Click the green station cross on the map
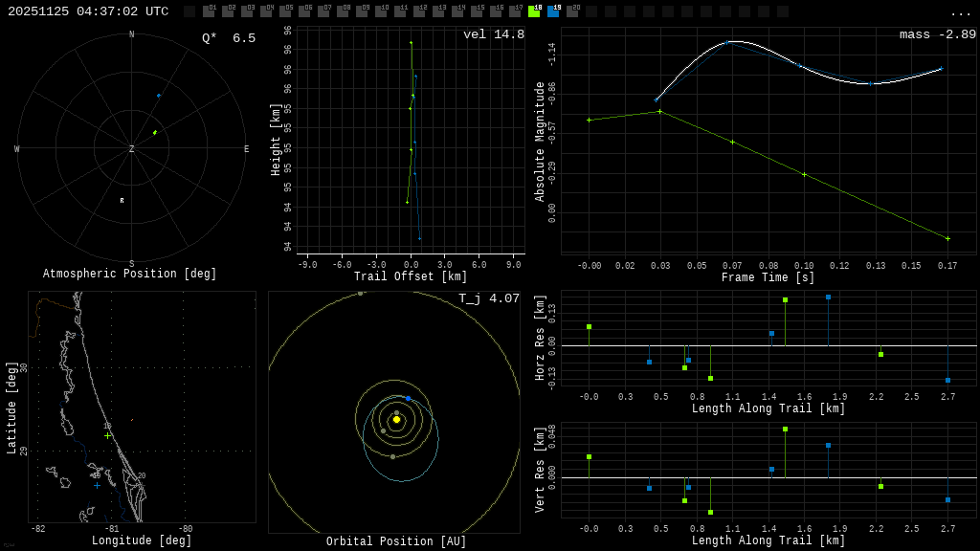Viewport: 980px width, 551px height. click(107, 435)
